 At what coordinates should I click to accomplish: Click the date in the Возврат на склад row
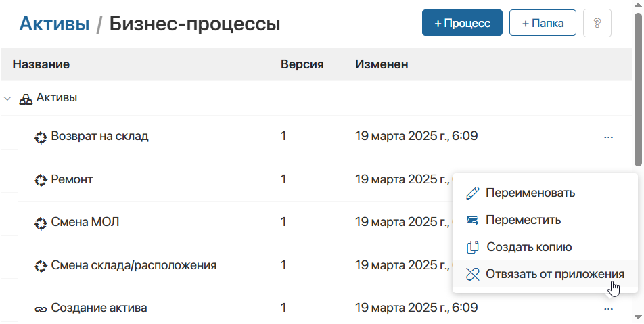417,136
